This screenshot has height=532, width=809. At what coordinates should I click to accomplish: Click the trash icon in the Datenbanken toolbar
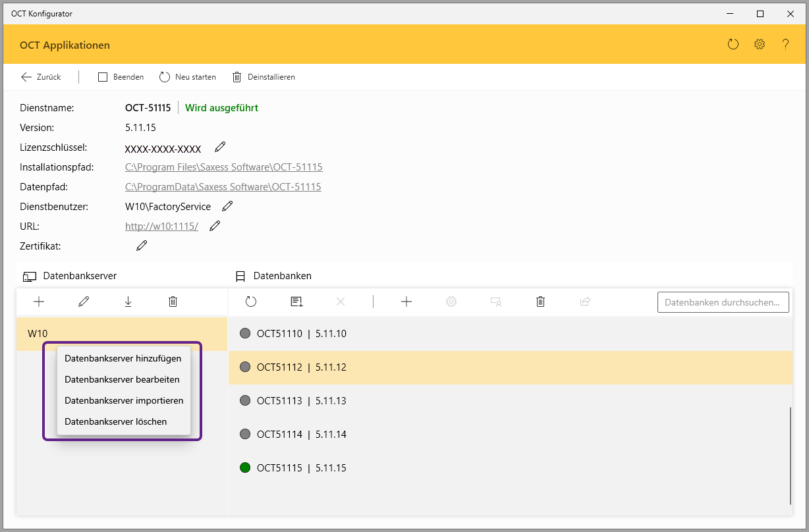click(540, 302)
